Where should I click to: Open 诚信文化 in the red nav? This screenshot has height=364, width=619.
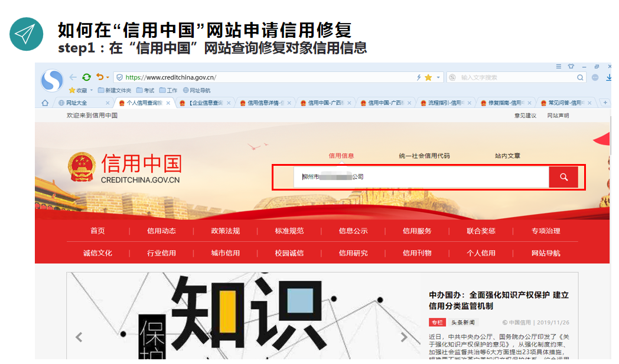97,252
